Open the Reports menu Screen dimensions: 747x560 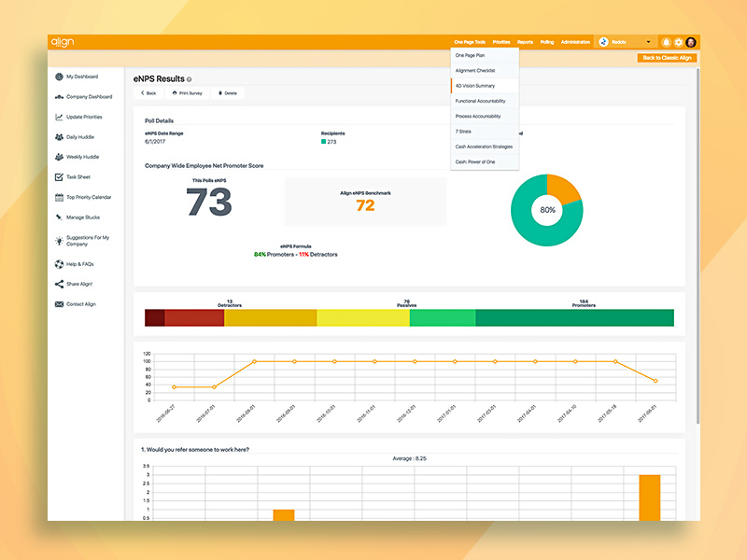point(525,42)
